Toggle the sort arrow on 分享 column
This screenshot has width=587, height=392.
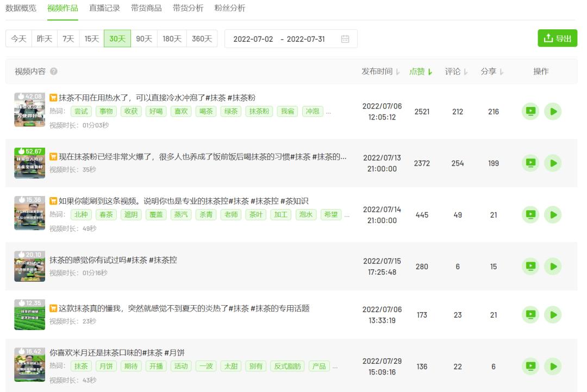502,71
